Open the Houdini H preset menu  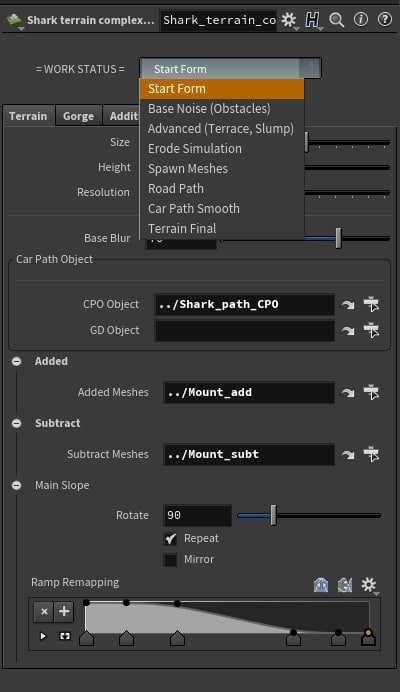click(x=313, y=20)
